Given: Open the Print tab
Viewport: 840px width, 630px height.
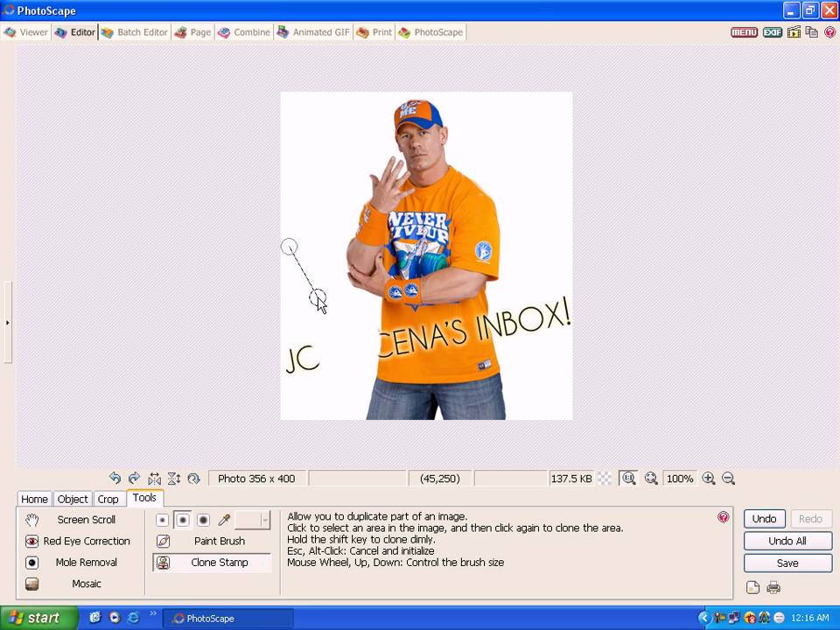Looking at the screenshot, I should pos(374,32).
